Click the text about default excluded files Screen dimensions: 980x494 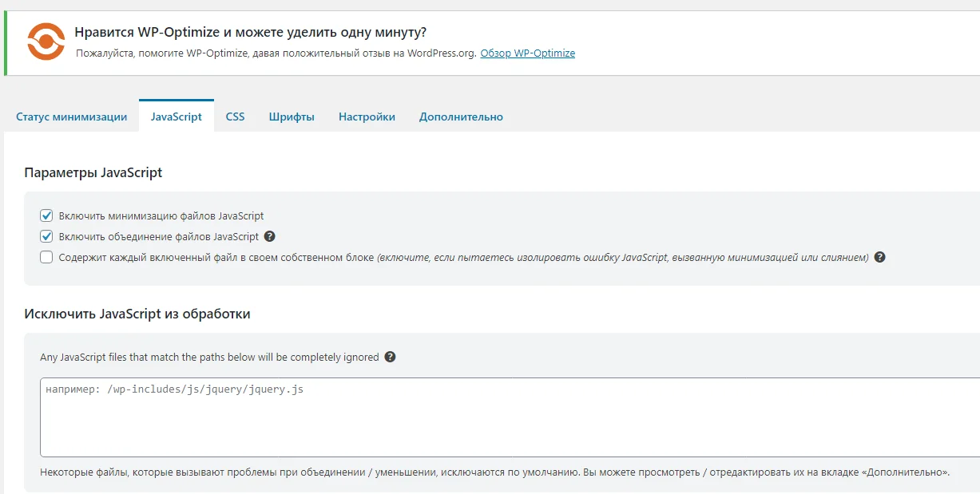coord(495,472)
